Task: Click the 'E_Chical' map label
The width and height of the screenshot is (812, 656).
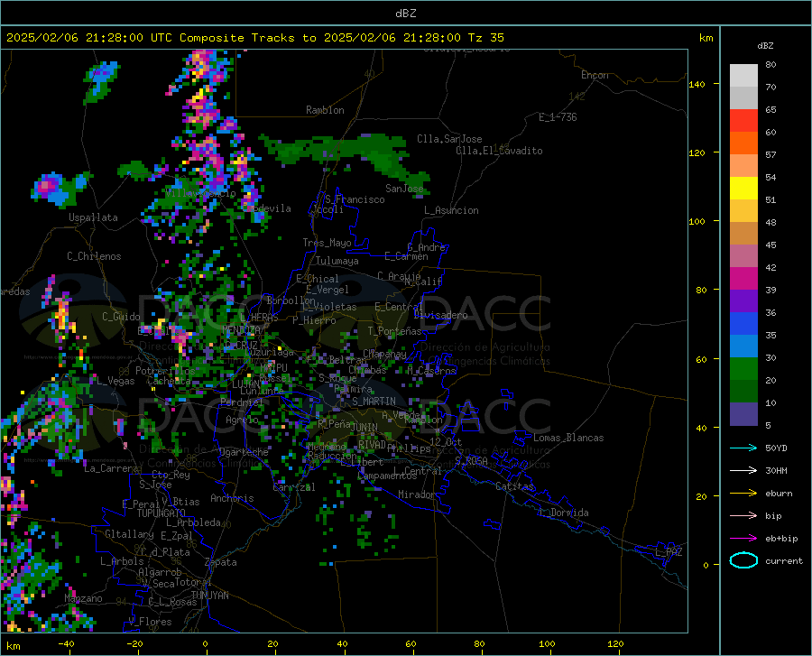Action: pyautogui.click(x=318, y=279)
